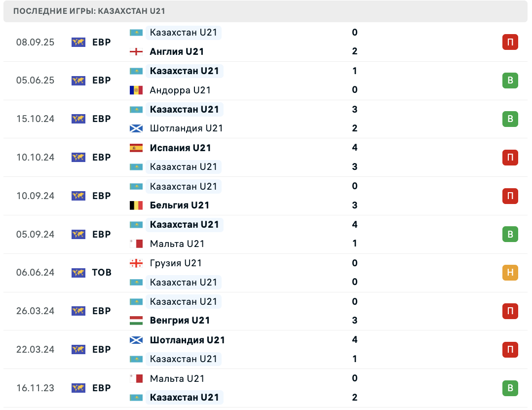Click the 10.10.24 match date
This screenshot has height=410, width=532.
35,158
